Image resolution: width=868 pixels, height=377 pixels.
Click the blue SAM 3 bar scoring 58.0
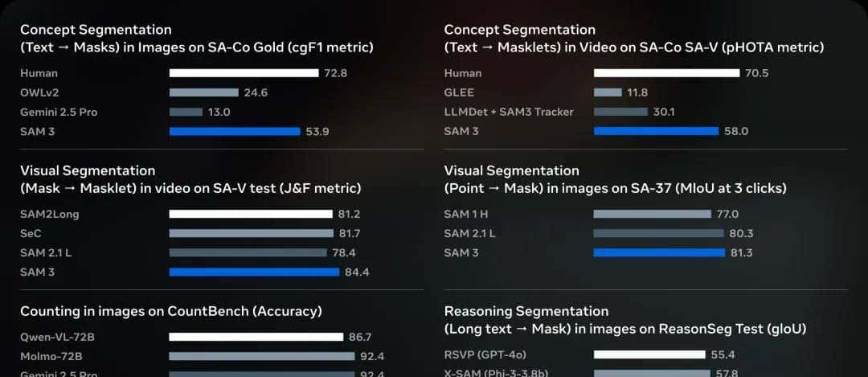click(656, 131)
